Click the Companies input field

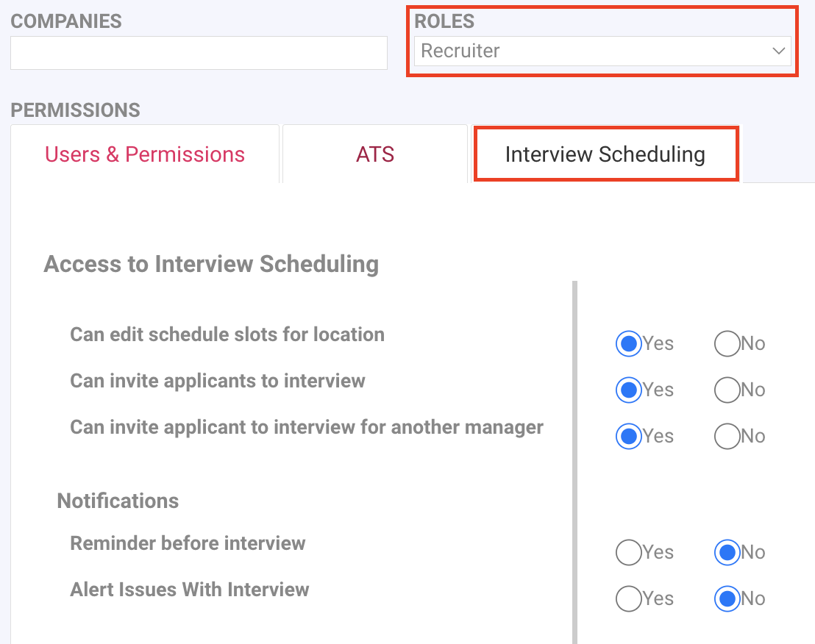[x=199, y=53]
